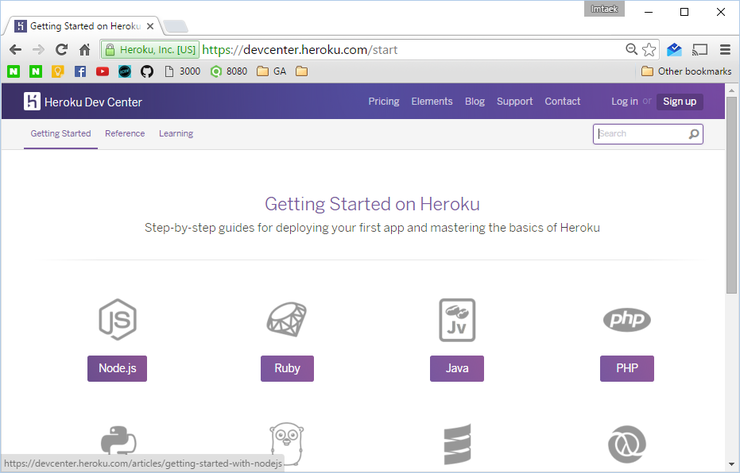The width and height of the screenshot is (740, 473).
Task: Close the Getting Started on Heroku tab
Action: click(x=150, y=26)
